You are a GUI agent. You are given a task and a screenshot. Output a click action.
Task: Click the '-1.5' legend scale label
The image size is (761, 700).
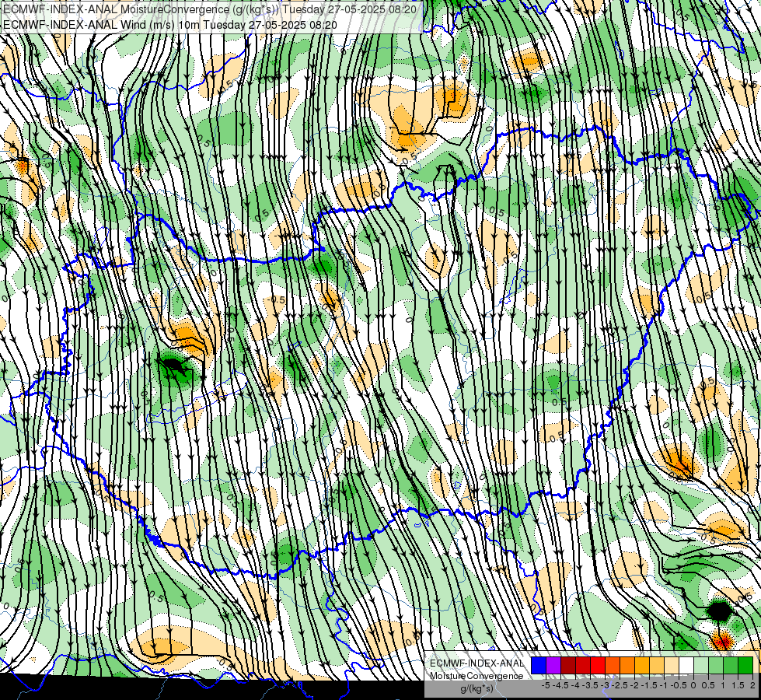(649, 685)
